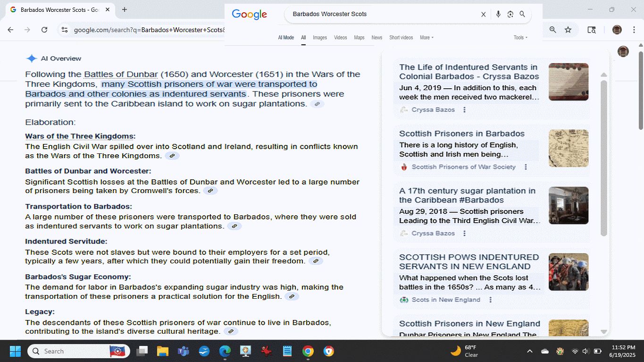Open source link icon after 'sugar plantations.' summary
The width and height of the screenshot is (644, 362).
[317, 104]
